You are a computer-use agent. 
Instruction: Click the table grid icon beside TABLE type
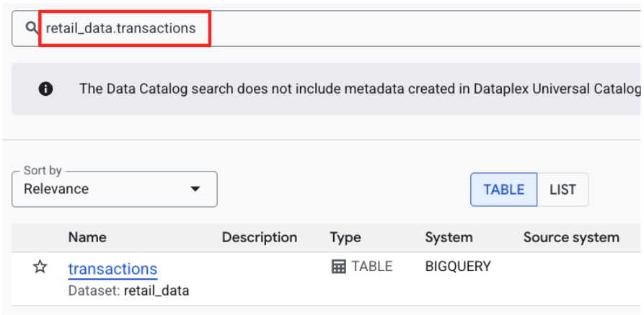pyautogui.click(x=338, y=267)
